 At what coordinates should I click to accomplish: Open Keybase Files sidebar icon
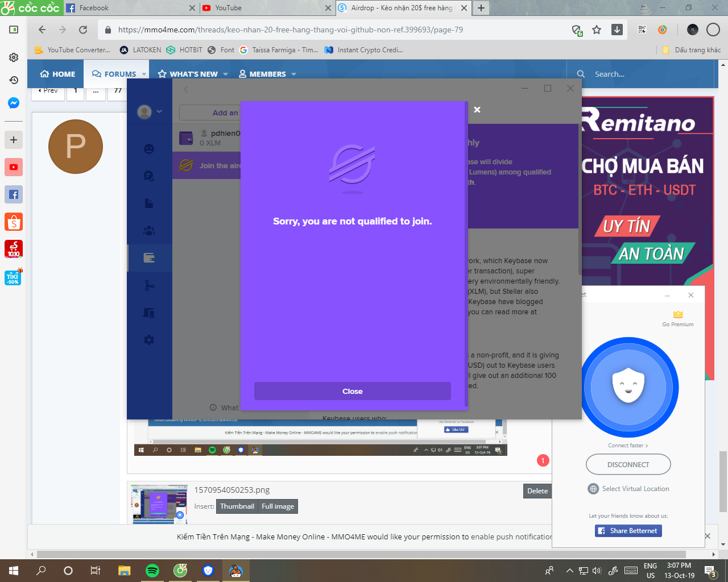tap(149, 203)
